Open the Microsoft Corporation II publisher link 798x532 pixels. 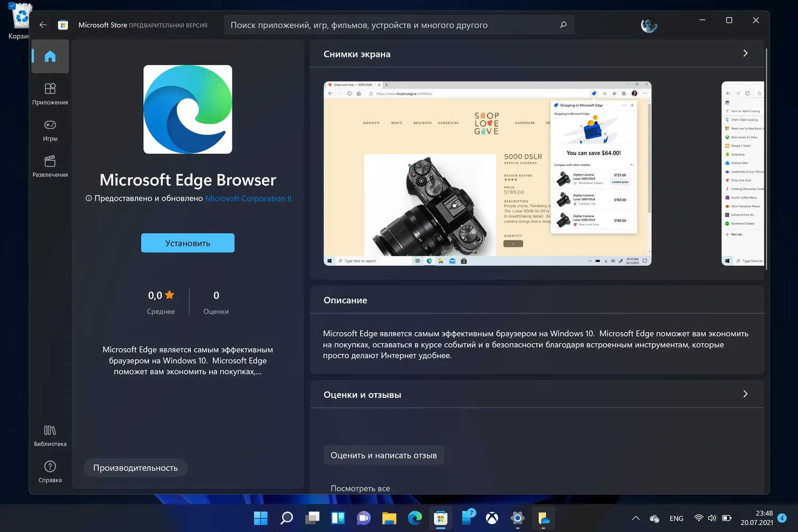(x=248, y=198)
